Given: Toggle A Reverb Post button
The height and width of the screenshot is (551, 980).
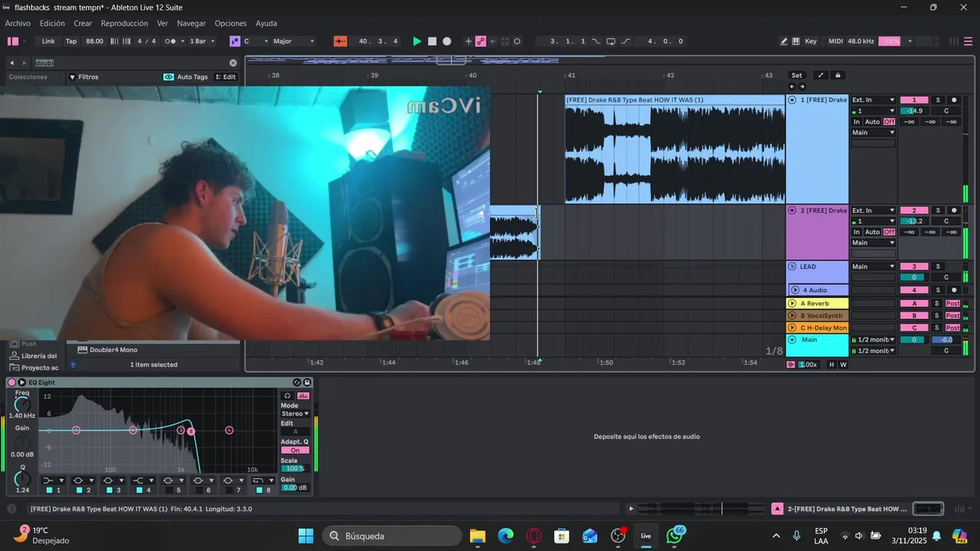Looking at the screenshot, I should tap(953, 304).
